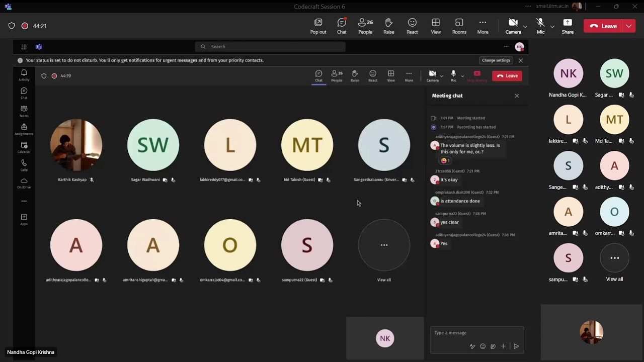The height and width of the screenshot is (362, 644).
Task: Open OneDrive in shared Teams sidebar
Action: click(24, 184)
